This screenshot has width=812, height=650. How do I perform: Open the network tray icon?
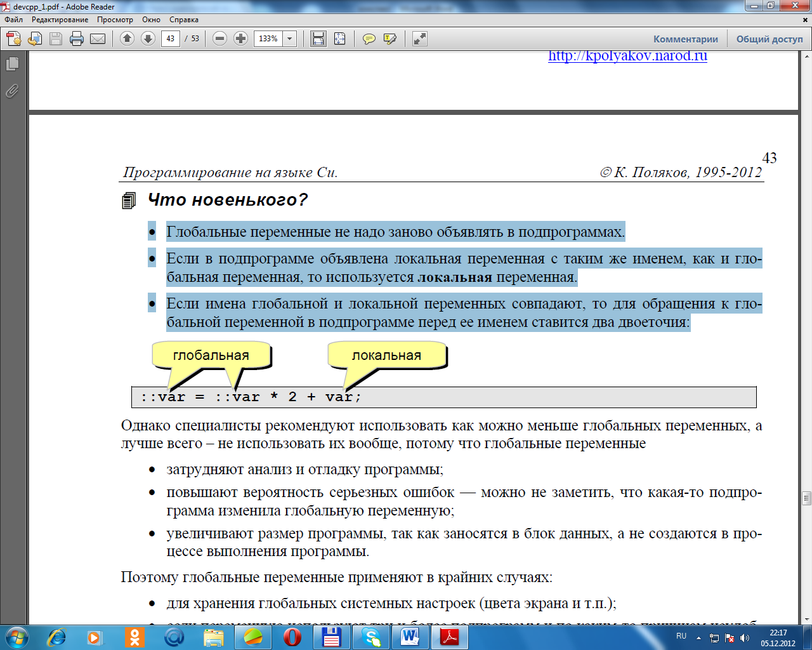(714, 638)
